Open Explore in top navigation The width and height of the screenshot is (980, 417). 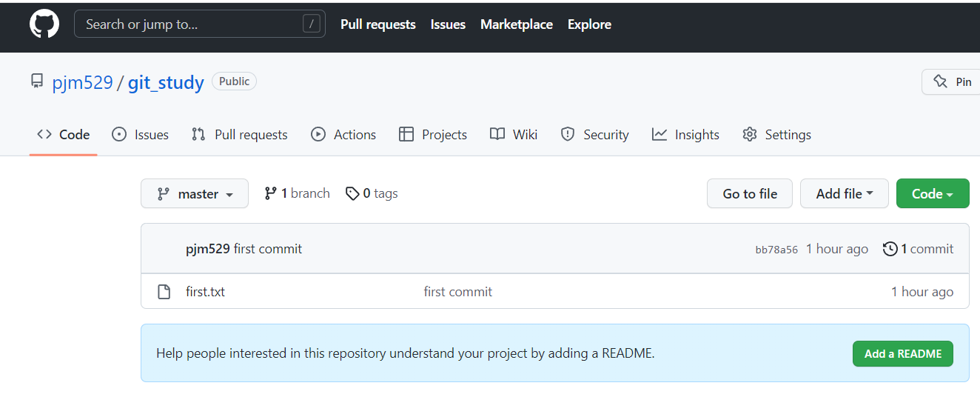coord(589,24)
